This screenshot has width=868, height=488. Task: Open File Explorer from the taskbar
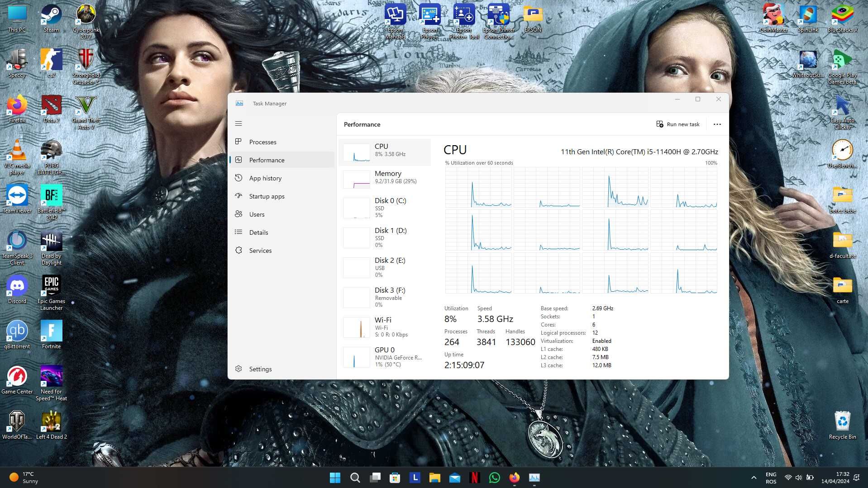(435, 478)
